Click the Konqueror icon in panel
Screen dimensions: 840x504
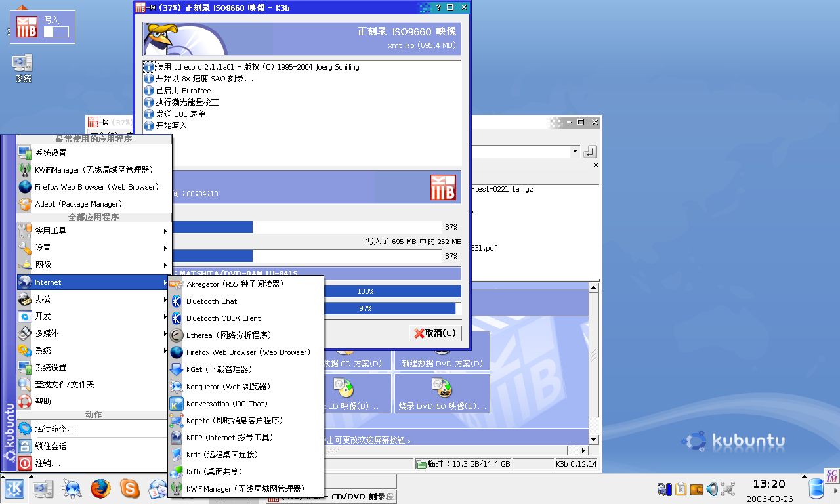click(72, 489)
